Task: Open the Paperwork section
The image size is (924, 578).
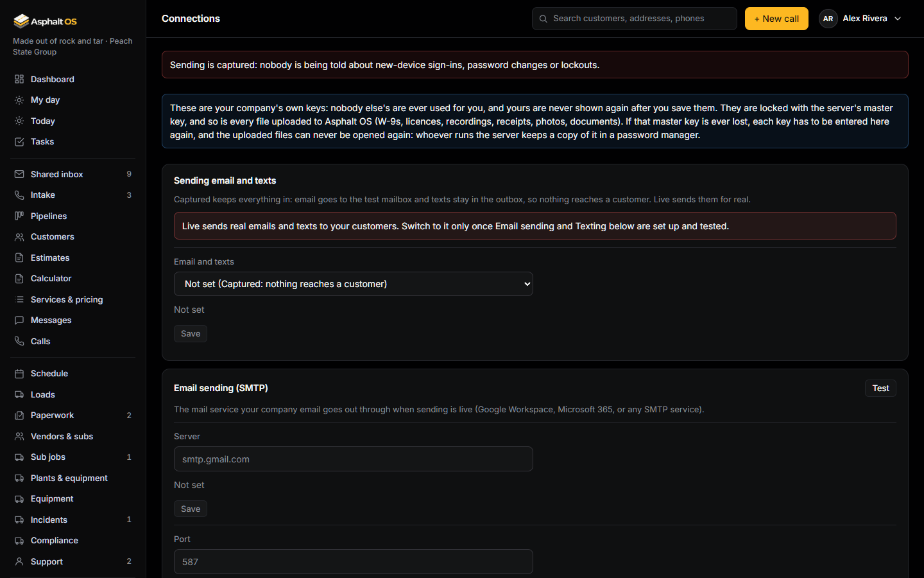Action: tap(73, 416)
